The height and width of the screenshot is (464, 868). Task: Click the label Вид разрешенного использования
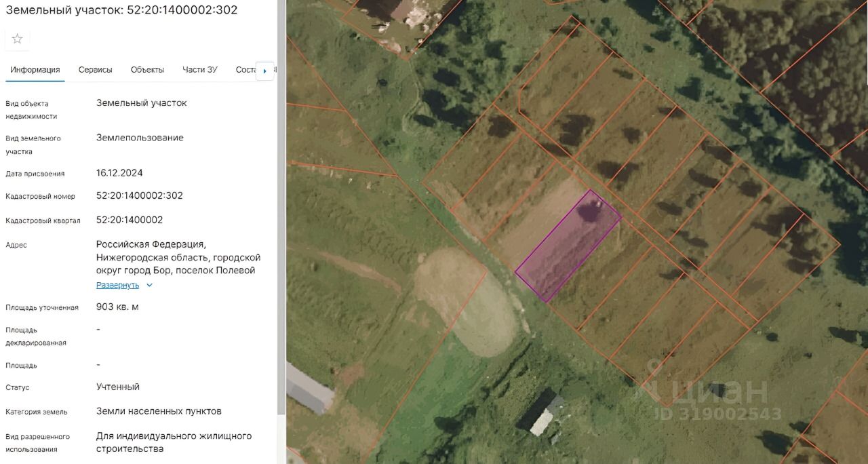coord(38,443)
